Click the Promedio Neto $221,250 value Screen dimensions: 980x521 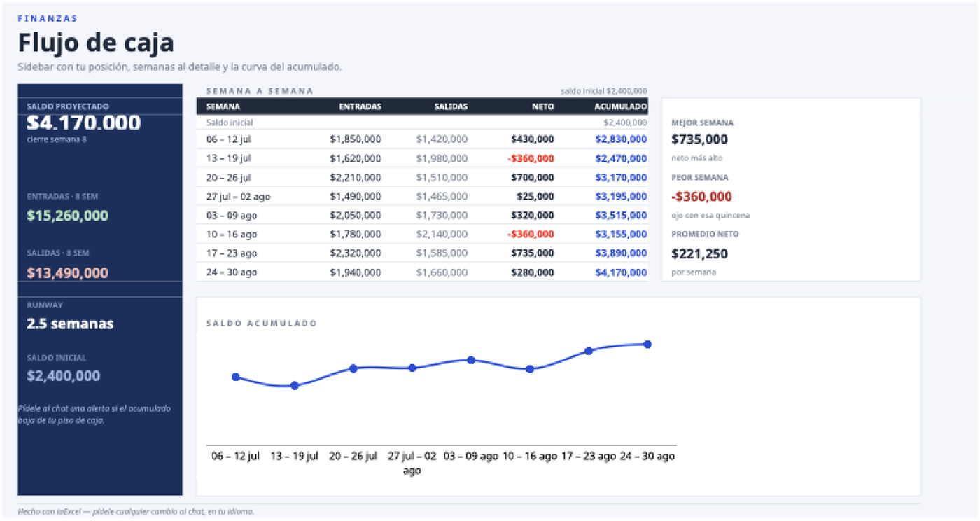pos(699,253)
